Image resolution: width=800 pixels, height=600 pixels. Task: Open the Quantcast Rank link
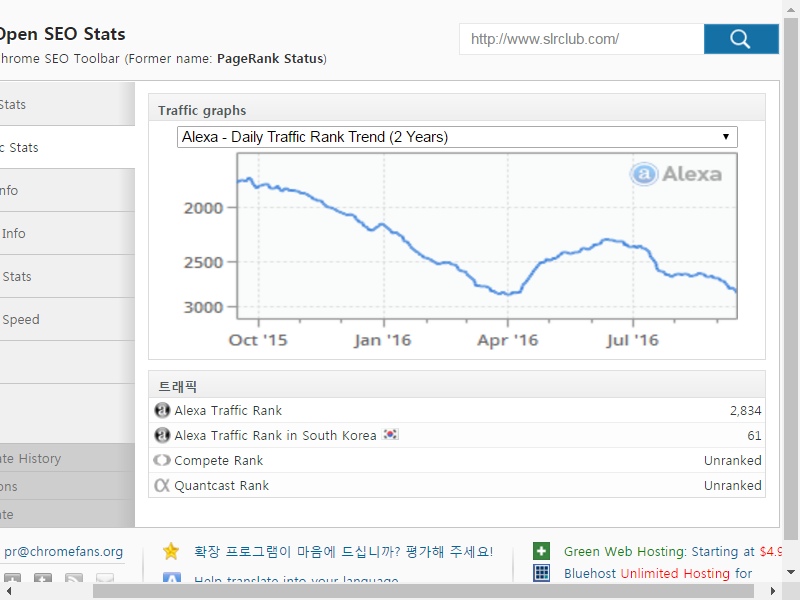[x=221, y=485]
